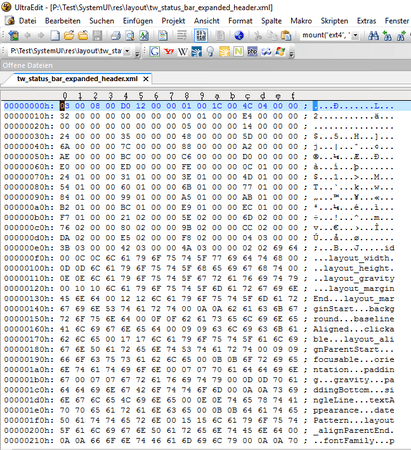Viewport: 411px width, 450px height.
Task: Open a file with the folder icon
Action: click(x=69, y=35)
